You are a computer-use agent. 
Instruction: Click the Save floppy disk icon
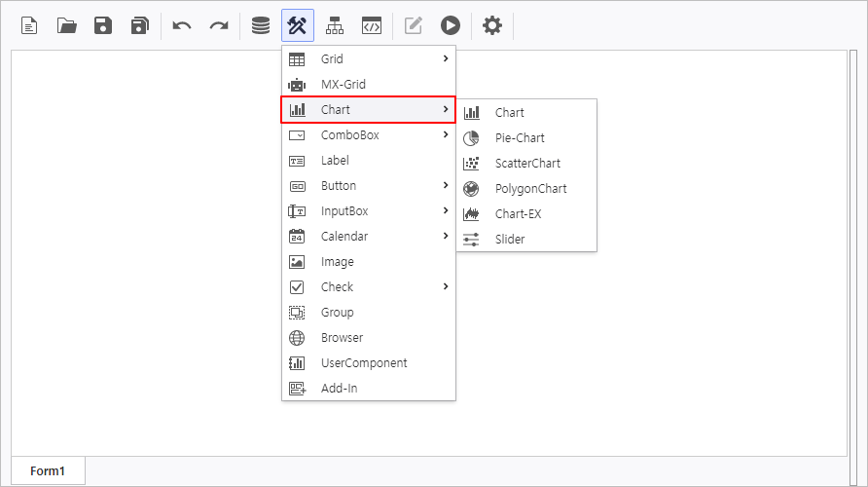(x=103, y=25)
